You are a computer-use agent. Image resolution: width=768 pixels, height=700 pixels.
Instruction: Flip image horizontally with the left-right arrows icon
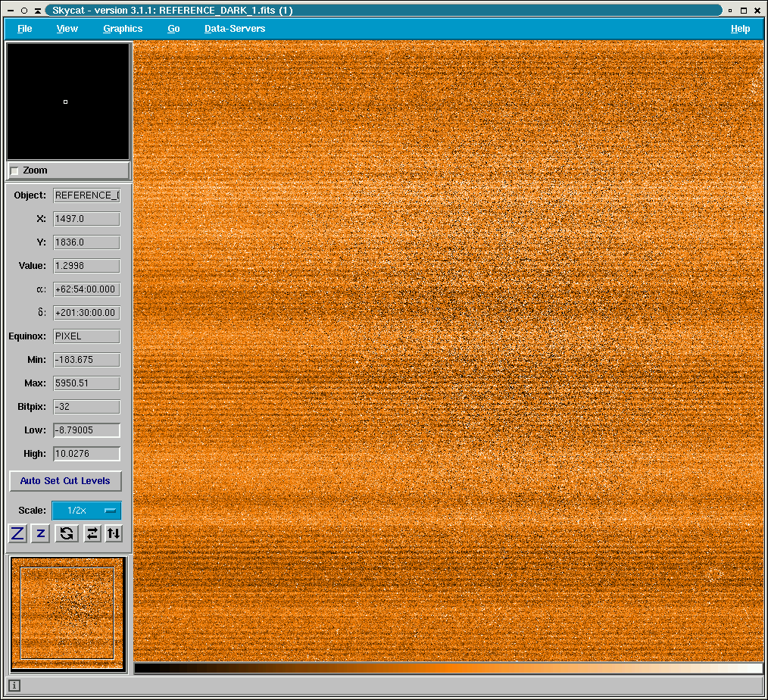(92, 533)
